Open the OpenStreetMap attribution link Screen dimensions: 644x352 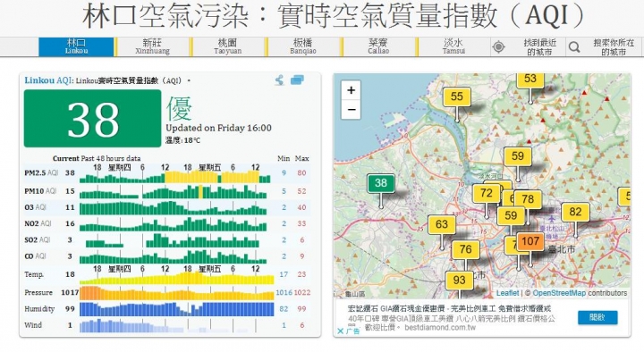559,293
